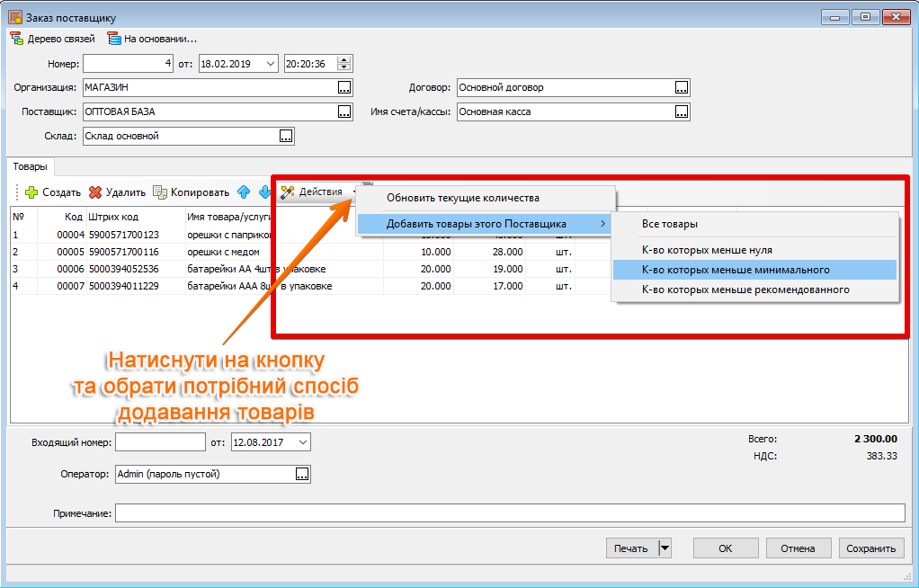This screenshot has height=588, width=919.
Task: Maximize the Заказ поставщику window
Action: 865,17
